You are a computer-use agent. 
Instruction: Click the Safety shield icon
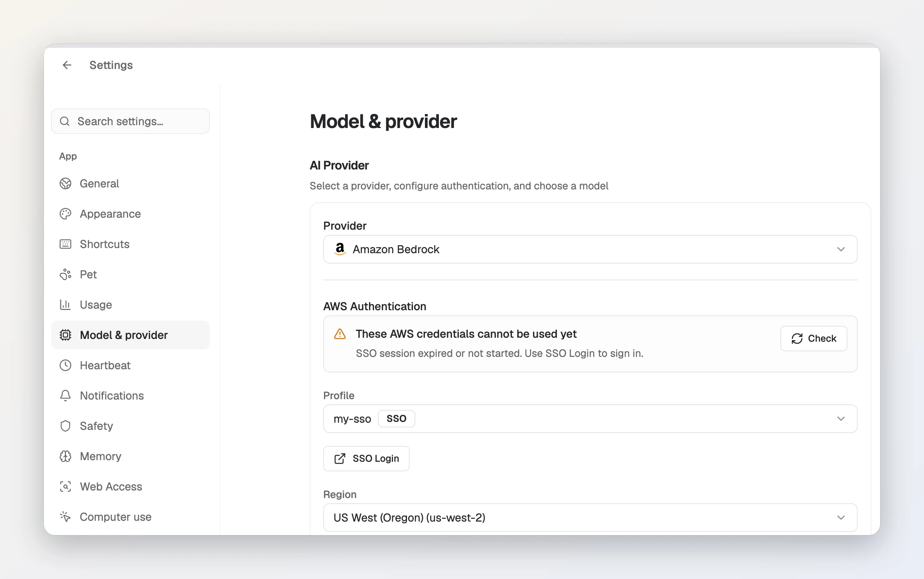pos(65,426)
